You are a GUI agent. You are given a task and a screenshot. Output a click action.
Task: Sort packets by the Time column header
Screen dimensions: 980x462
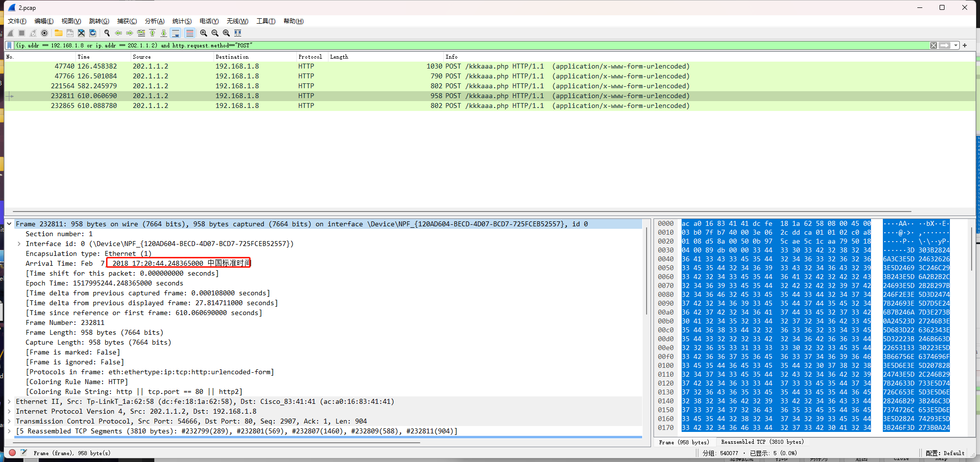[103, 57]
